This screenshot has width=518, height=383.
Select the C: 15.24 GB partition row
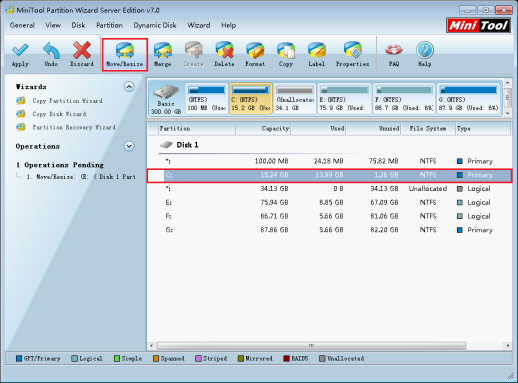(x=329, y=175)
